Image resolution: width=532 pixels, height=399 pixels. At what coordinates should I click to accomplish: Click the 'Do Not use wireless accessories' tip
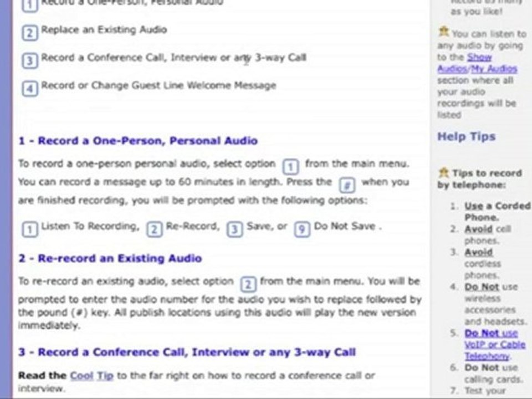coord(495,304)
